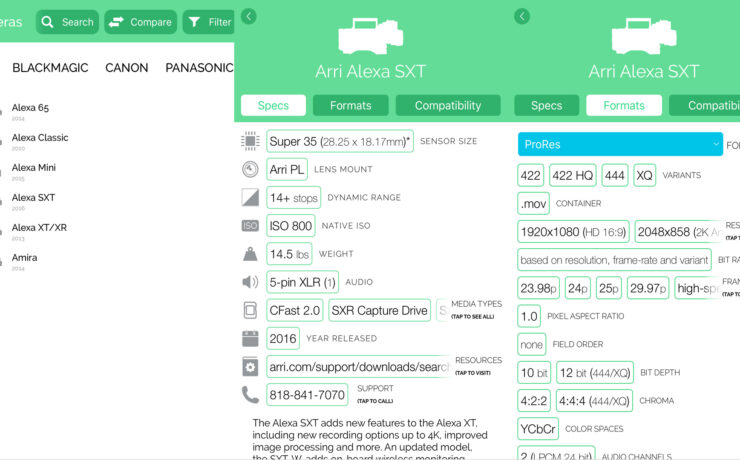Select 422 HQ ProRes variant
740x460 pixels.
573,176
